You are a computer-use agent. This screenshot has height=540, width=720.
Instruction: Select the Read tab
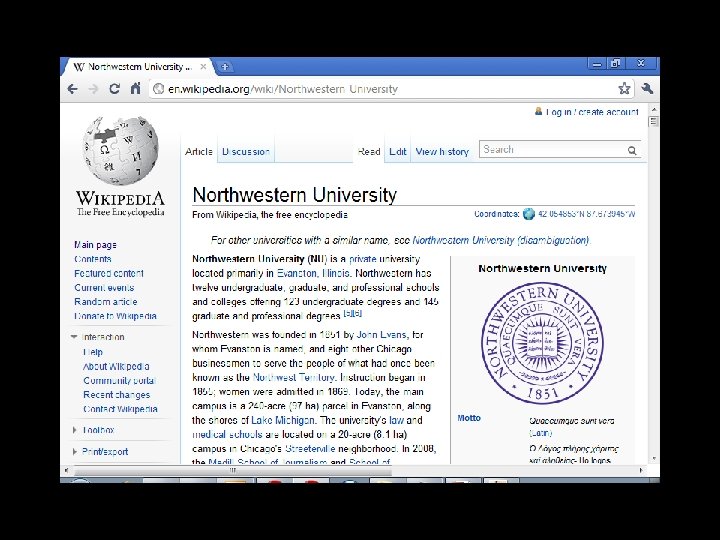(369, 152)
